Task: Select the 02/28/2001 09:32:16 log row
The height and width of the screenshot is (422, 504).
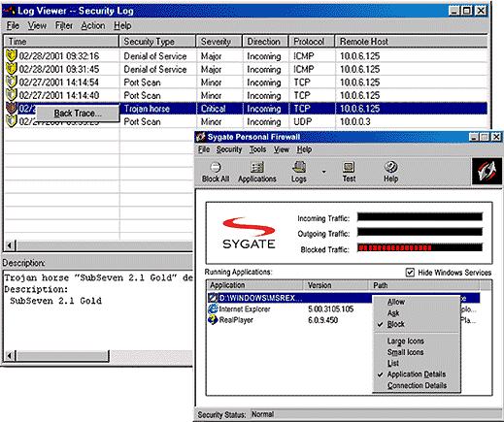Action: click(x=246, y=56)
